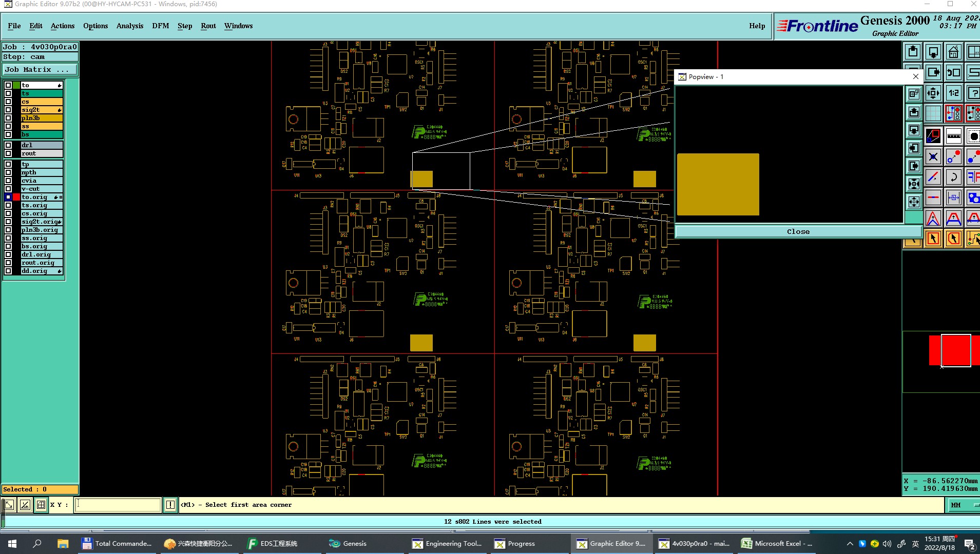Screen dimensions: 980x554
Task: Select the measure ruler tool
Action: [x=953, y=136]
